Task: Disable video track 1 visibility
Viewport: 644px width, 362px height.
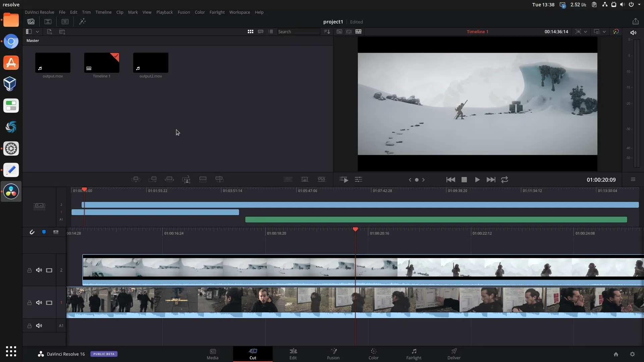Action: click(x=49, y=303)
